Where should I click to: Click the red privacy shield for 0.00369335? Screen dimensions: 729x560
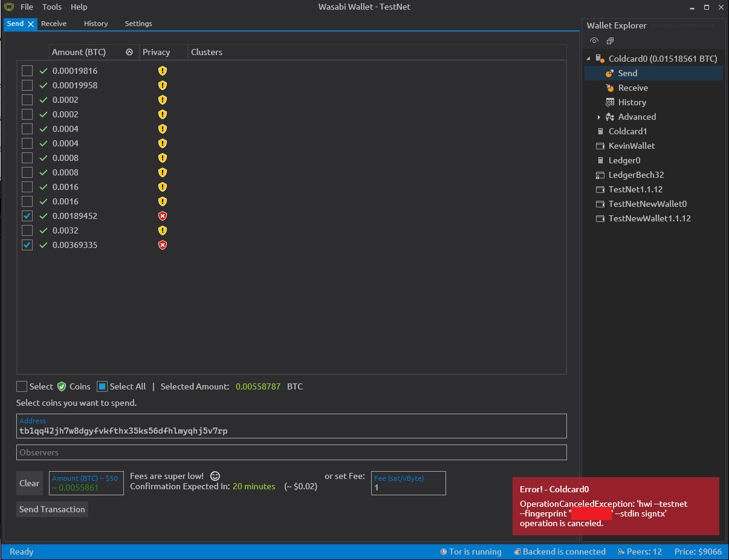point(162,245)
